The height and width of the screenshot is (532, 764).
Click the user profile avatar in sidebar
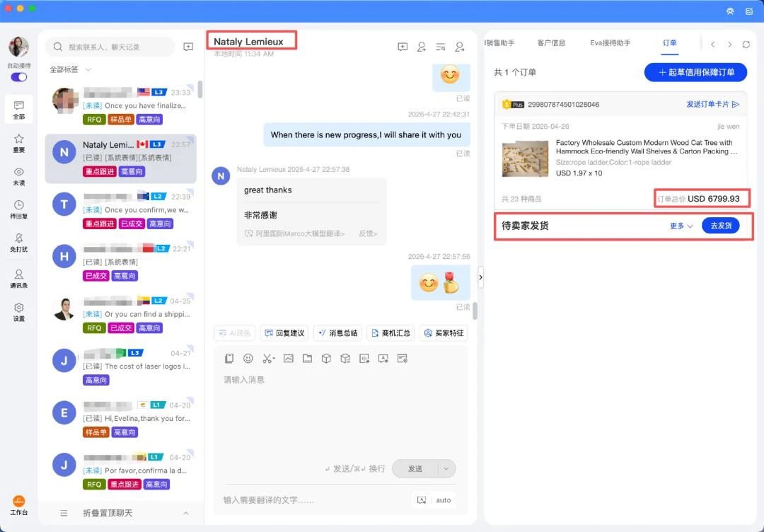[19, 47]
